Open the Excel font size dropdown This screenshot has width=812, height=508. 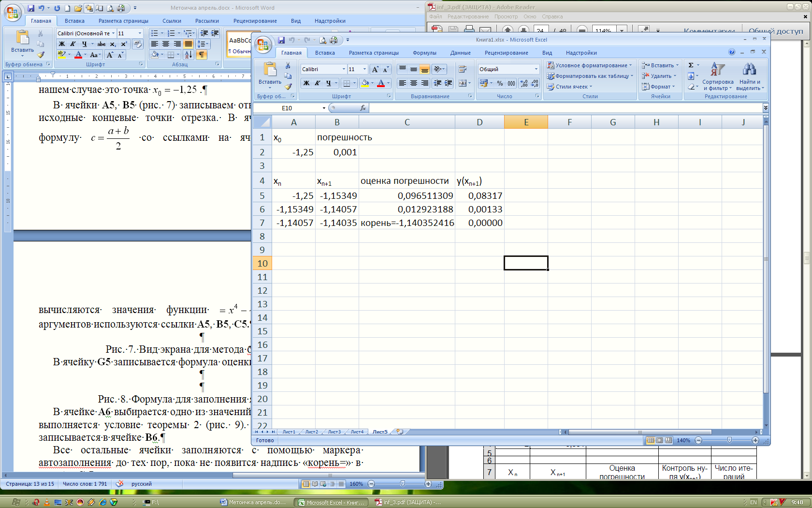coord(365,69)
